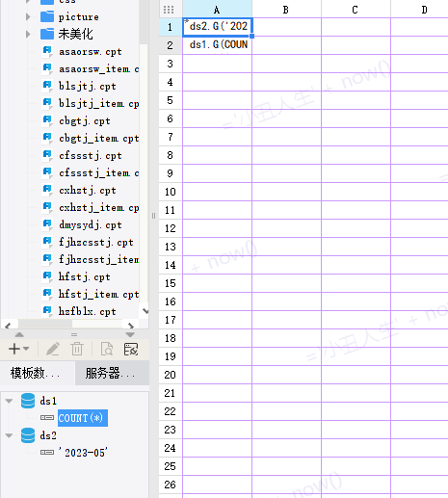Collapse the ds1 dataset node
Screen dimensions: 448x498
pyautogui.click(x=9, y=401)
